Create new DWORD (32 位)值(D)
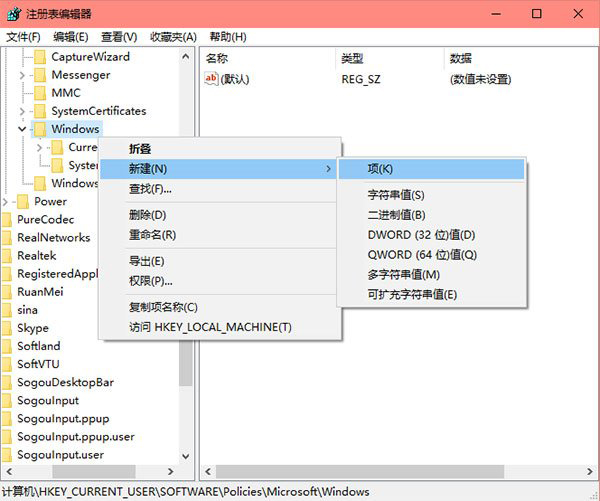This screenshot has height=501, width=600. 432,235
